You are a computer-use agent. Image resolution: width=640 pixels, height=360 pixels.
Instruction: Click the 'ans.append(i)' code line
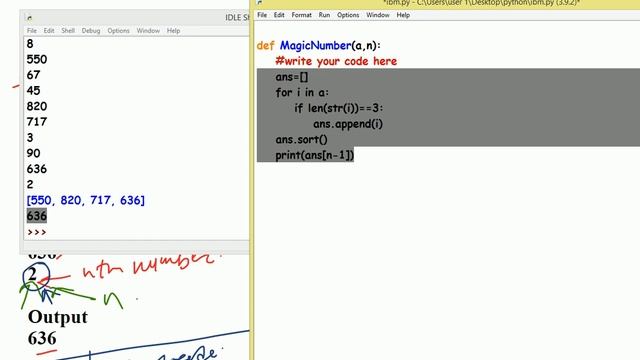(348, 124)
